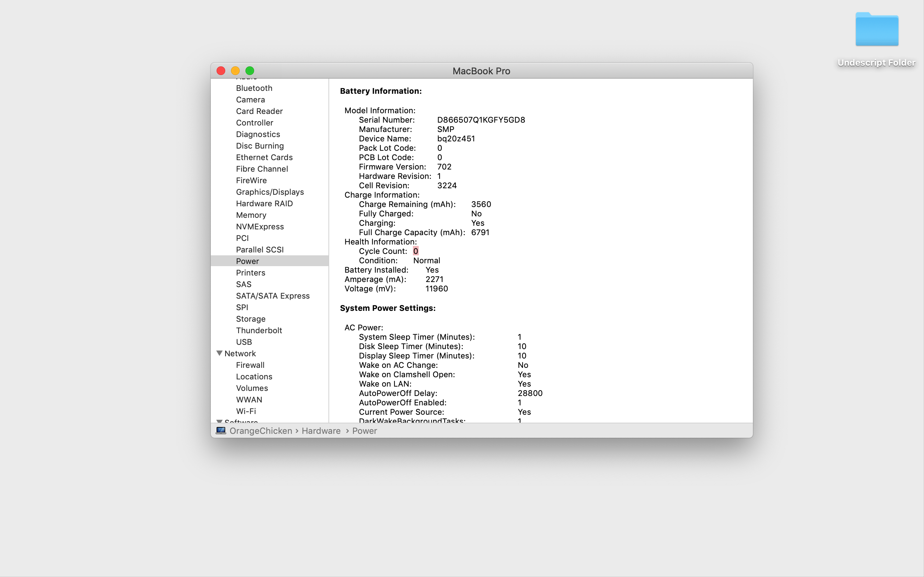This screenshot has height=577, width=924.
Task: Open the Memory hardware entry
Action: (x=251, y=215)
